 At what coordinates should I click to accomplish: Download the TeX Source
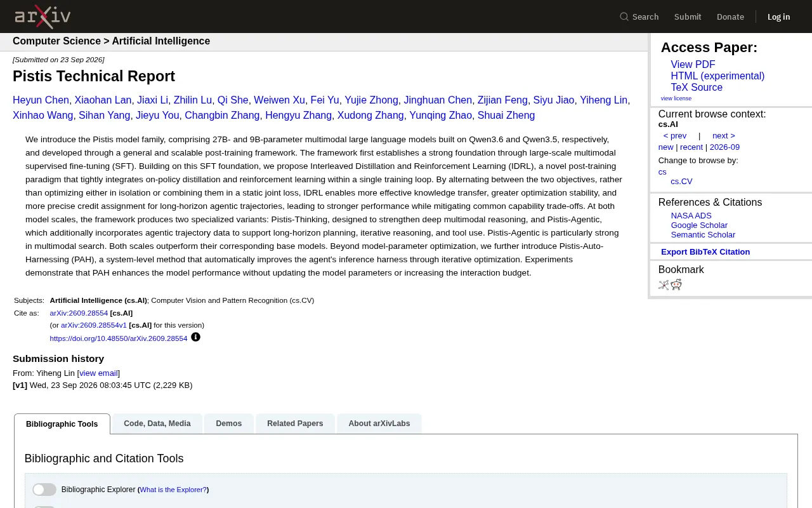click(x=697, y=88)
